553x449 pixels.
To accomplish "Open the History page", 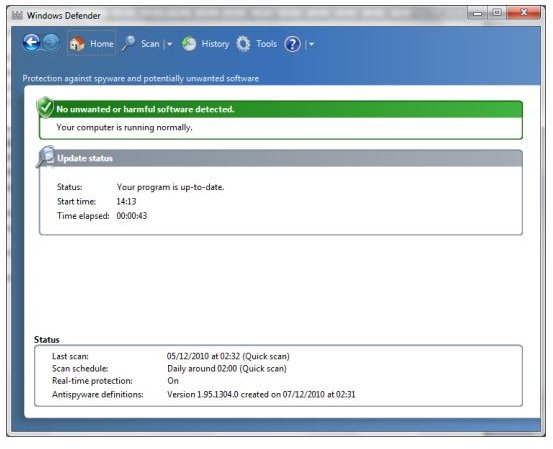I will (215, 44).
